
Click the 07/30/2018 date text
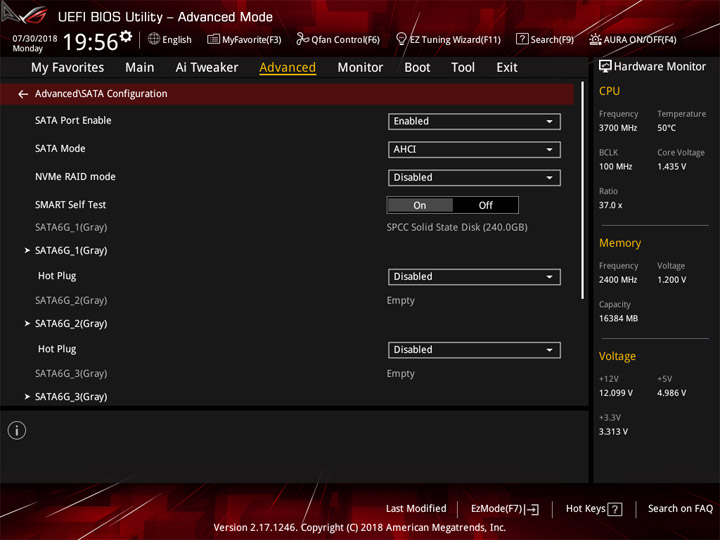[x=35, y=38]
